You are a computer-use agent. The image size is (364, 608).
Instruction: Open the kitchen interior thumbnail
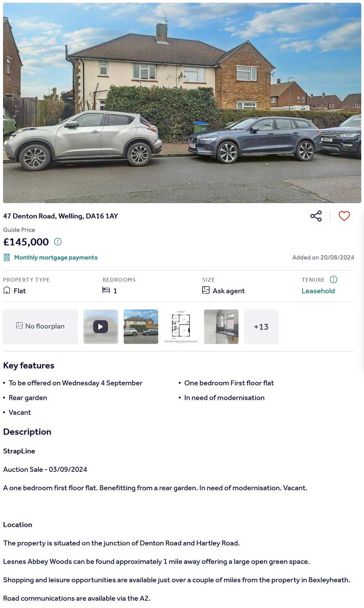221,327
